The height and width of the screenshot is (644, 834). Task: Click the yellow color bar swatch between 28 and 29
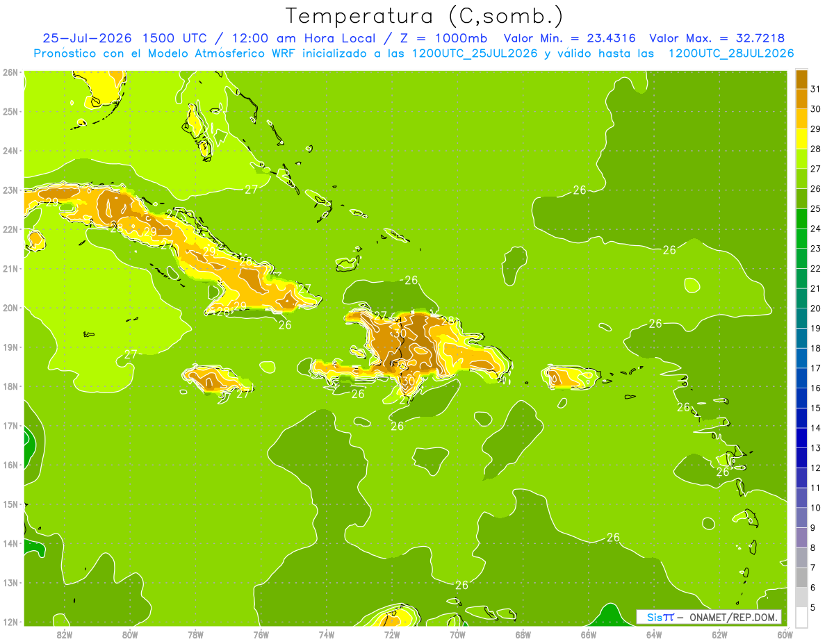tap(801, 139)
